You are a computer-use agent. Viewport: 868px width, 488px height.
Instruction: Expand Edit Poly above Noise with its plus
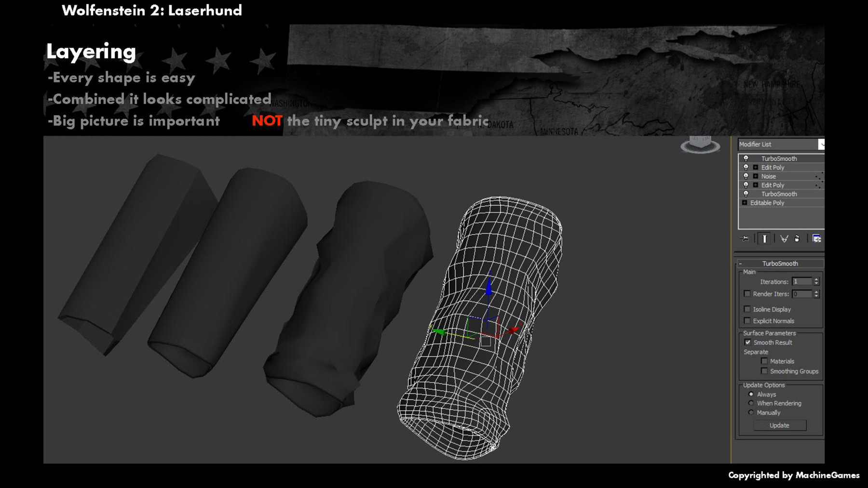coord(756,168)
